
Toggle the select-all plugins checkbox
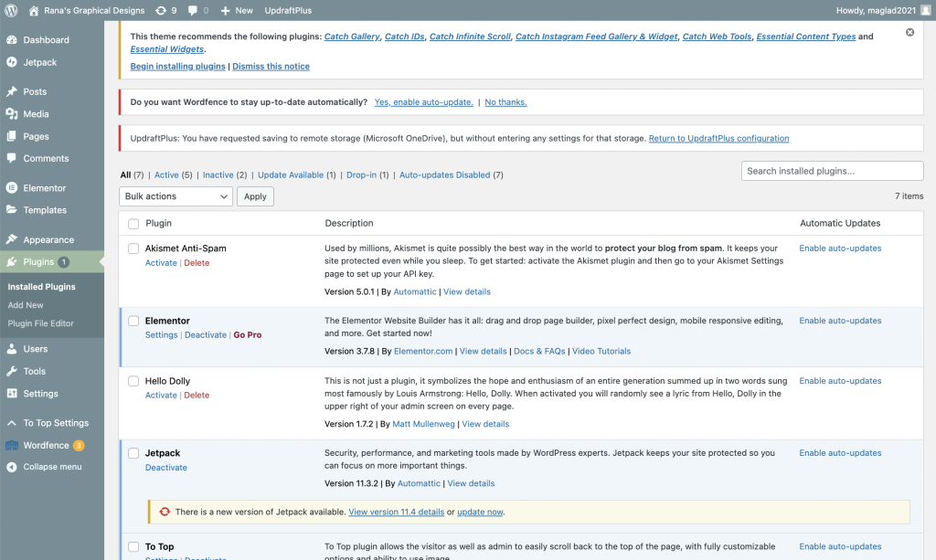pyautogui.click(x=133, y=224)
